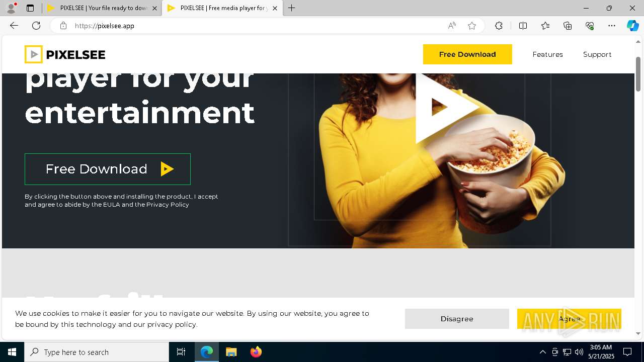
Task: Add this page to favorites star
Action: point(472,26)
